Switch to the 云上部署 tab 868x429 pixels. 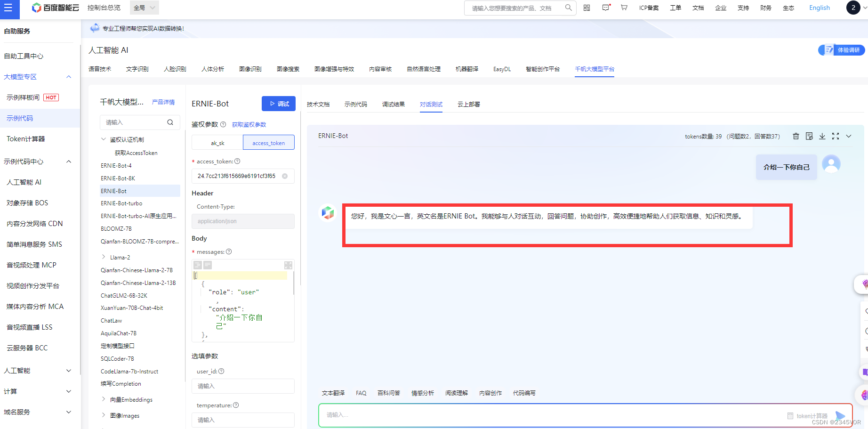pos(469,105)
